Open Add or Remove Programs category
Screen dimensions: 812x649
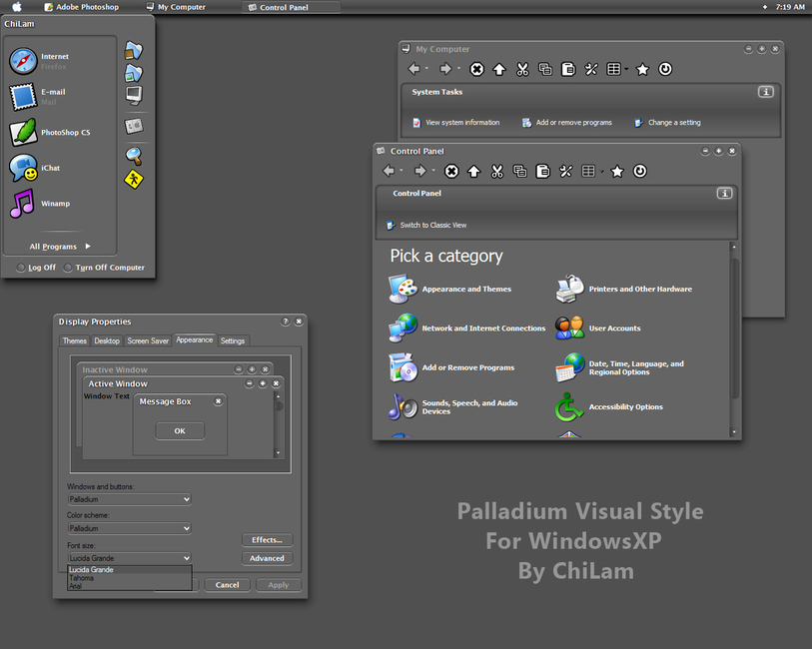coord(451,367)
